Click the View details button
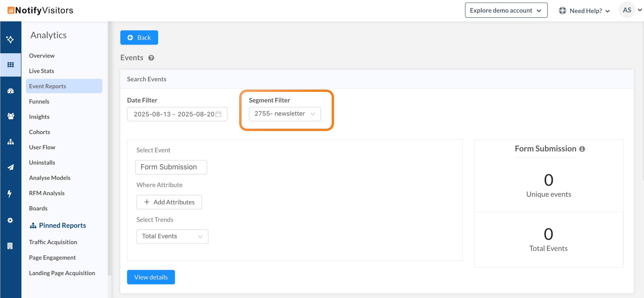The height and width of the screenshot is (298, 644). pyautogui.click(x=151, y=277)
